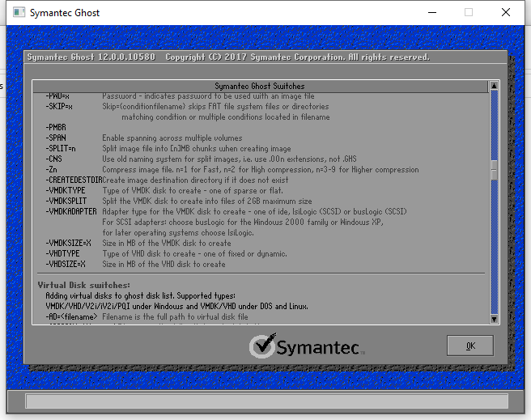Select the -VHDSIZE=X switch text
The height and width of the screenshot is (420, 531).
coord(66,264)
